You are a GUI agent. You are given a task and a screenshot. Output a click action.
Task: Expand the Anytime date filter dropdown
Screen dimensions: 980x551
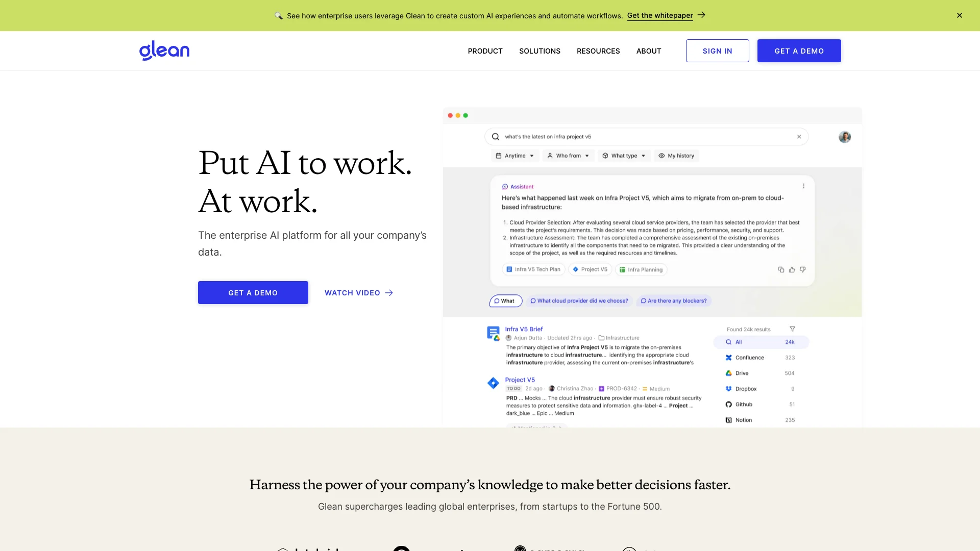(514, 156)
